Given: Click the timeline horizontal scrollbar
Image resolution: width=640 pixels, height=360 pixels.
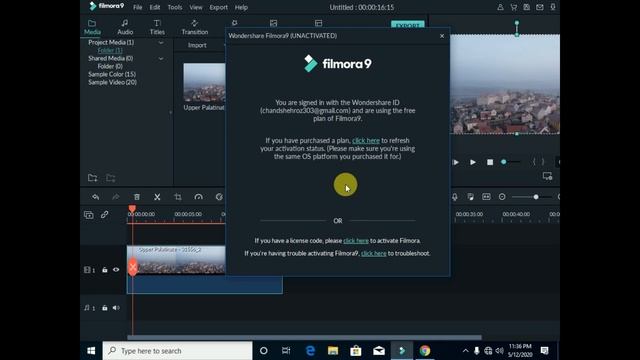Looking at the screenshot, I should tap(304, 338).
